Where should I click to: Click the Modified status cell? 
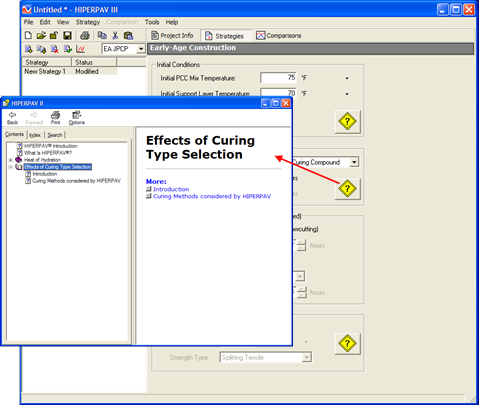(87, 71)
